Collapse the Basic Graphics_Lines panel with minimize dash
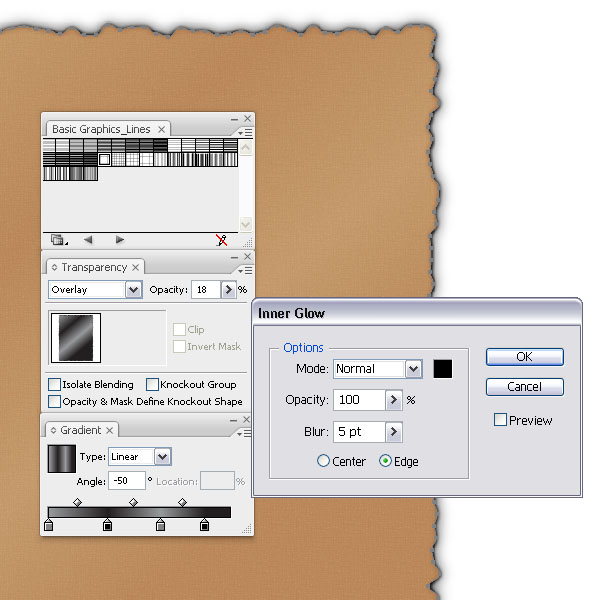 click(x=234, y=120)
